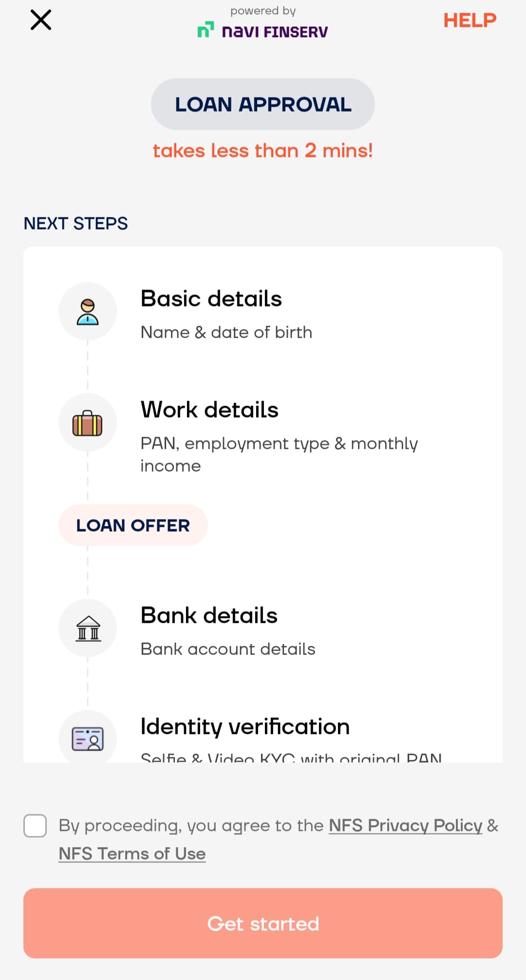Select the Basic details step title
Viewport: 526px width, 980px height.
click(211, 299)
